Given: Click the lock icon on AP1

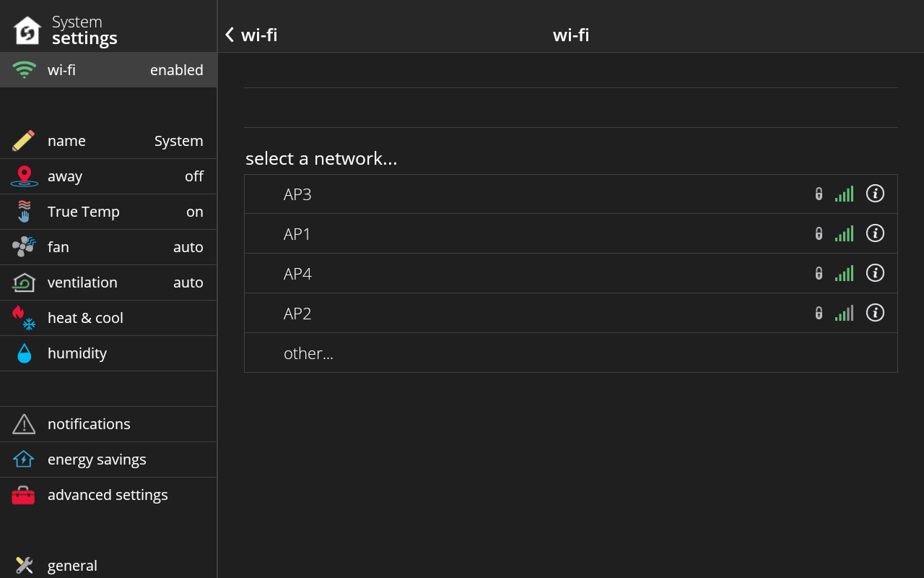Looking at the screenshot, I should coord(819,233).
